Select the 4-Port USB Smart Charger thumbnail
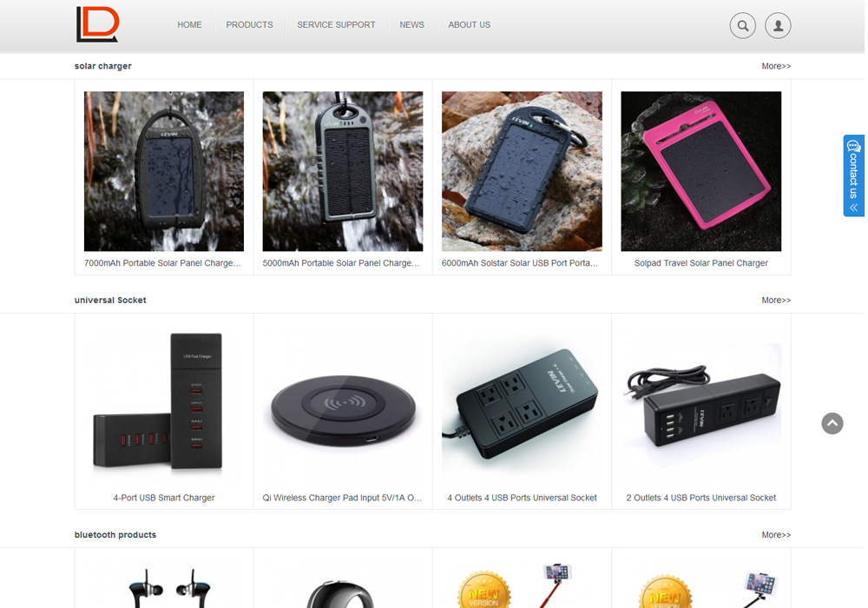This screenshot has height=608, width=868. (164, 406)
